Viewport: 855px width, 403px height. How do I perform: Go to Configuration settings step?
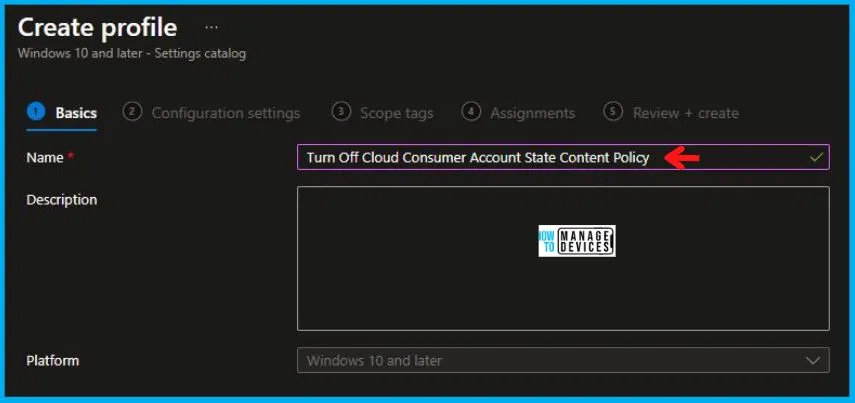(212, 113)
